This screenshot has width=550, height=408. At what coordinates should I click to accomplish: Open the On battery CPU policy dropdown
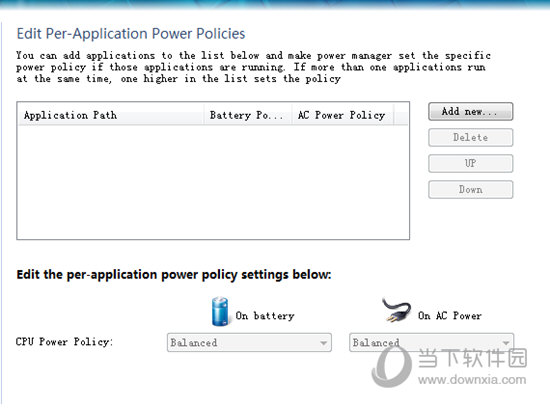(x=249, y=342)
